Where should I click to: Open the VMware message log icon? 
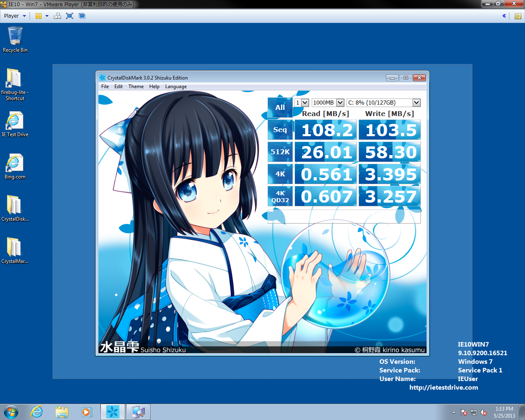click(x=518, y=16)
